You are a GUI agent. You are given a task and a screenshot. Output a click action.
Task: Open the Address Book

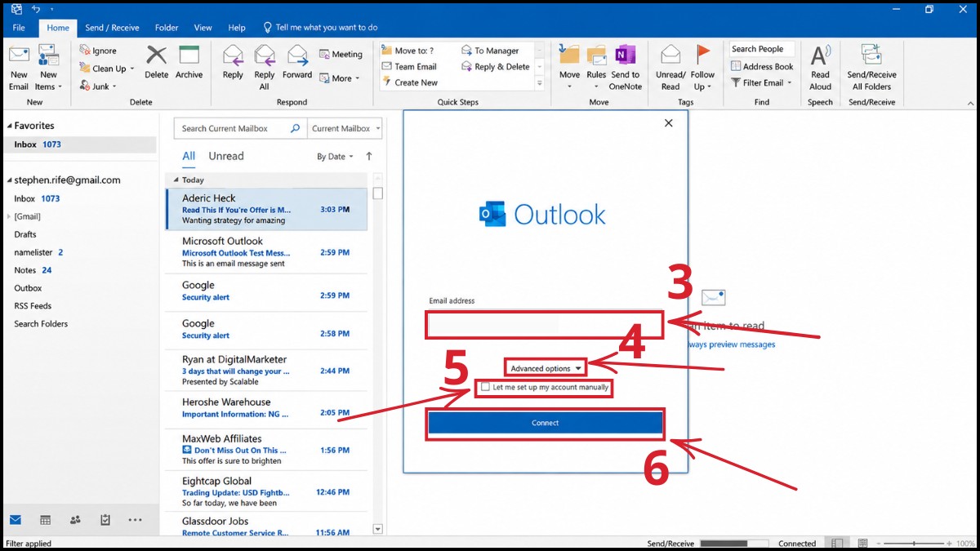coord(761,67)
